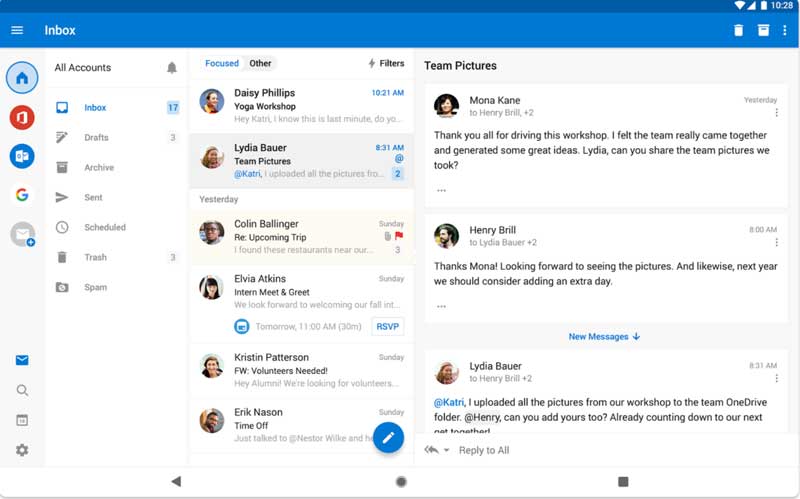The width and height of the screenshot is (800, 499).
Task: Open the Settings gear icon
Action: (22, 450)
